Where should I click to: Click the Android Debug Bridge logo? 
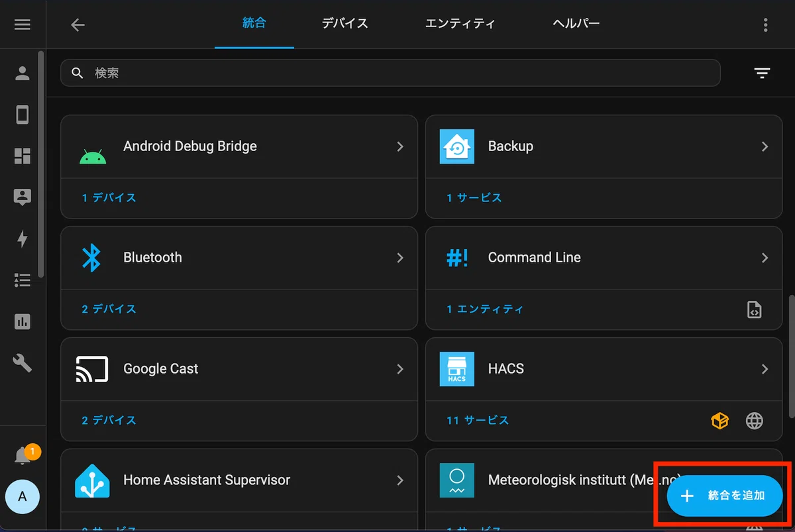92,156
